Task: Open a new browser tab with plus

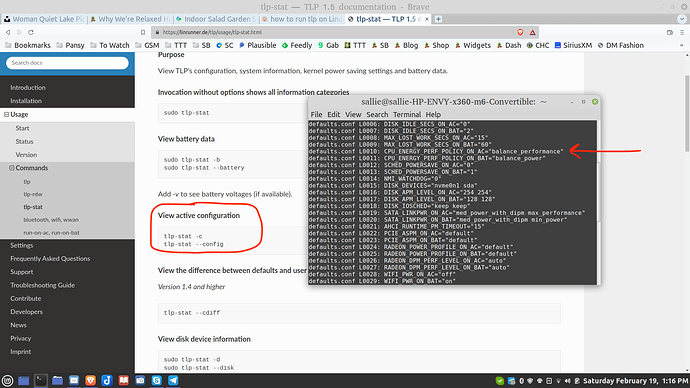Action: click(438, 19)
